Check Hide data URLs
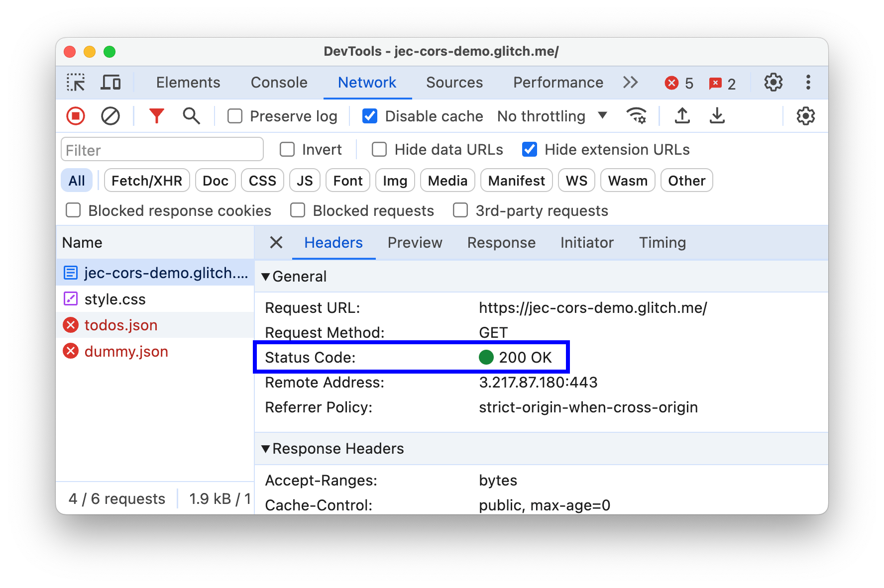This screenshot has height=588, width=884. pos(379,149)
